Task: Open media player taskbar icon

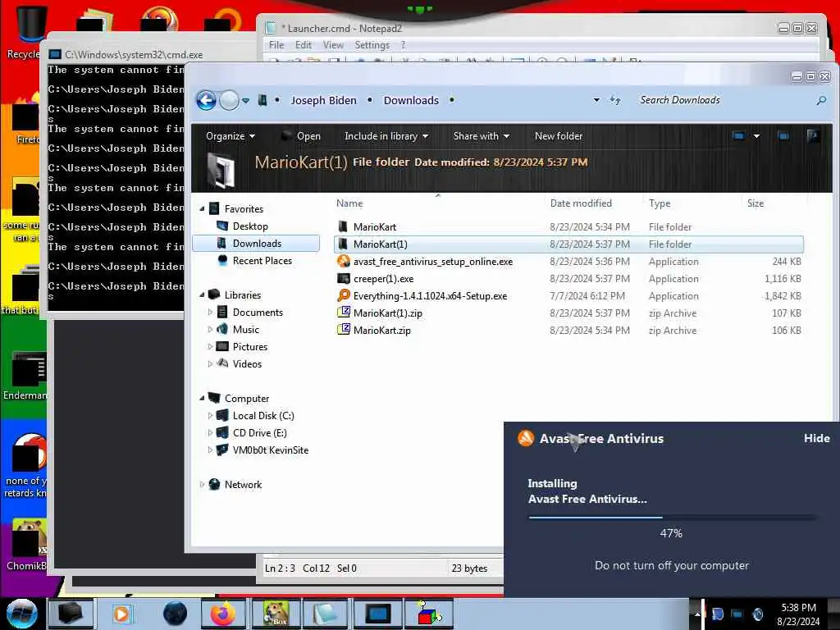Action: pyautogui.click(x=122, y=614)
